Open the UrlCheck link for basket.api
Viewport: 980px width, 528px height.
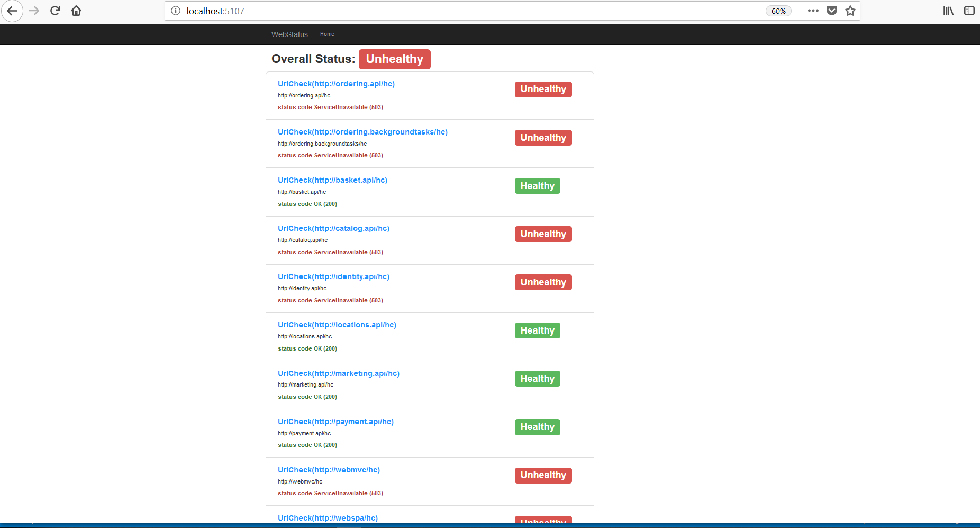(332, 180)
